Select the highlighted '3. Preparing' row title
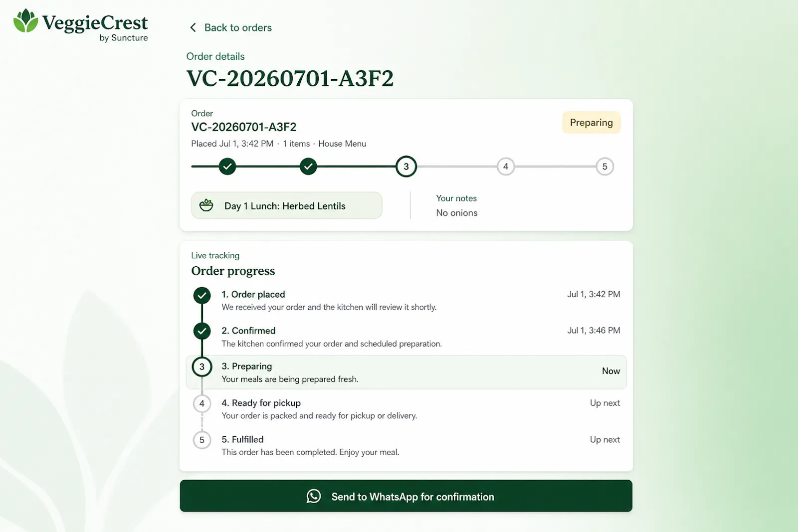The height and width of the screenshot is (532, 798). pos(247,366)
